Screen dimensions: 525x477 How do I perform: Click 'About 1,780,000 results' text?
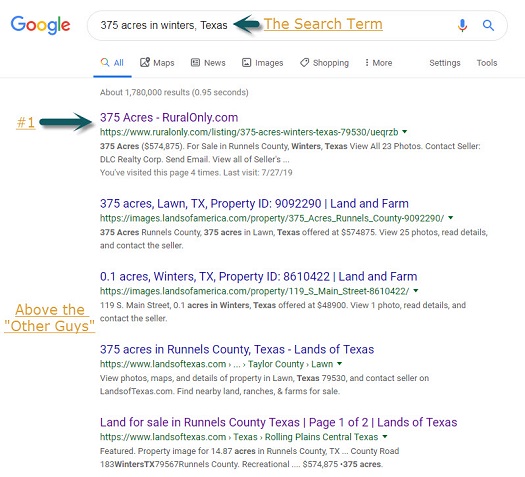(x=174, y=92)
